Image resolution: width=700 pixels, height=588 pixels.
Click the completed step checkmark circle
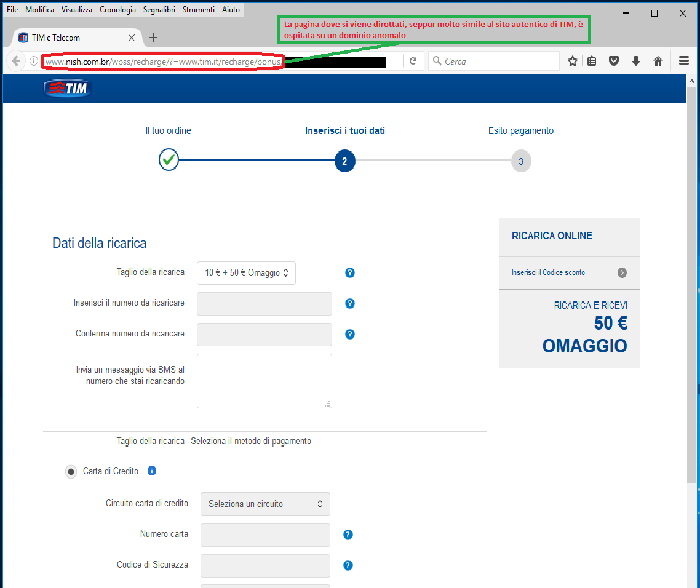(169, 160)
